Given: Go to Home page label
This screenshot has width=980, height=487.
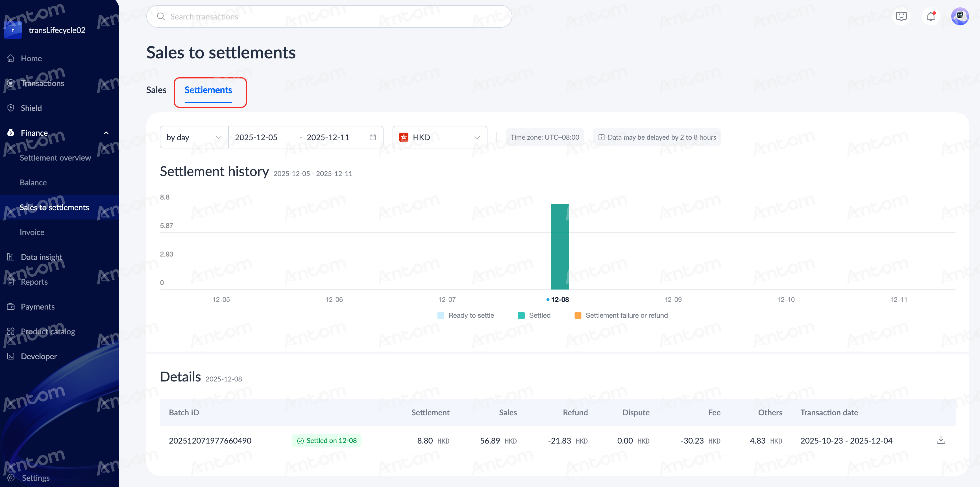Looking at the screenshot, I should click(x=31, y=58).
